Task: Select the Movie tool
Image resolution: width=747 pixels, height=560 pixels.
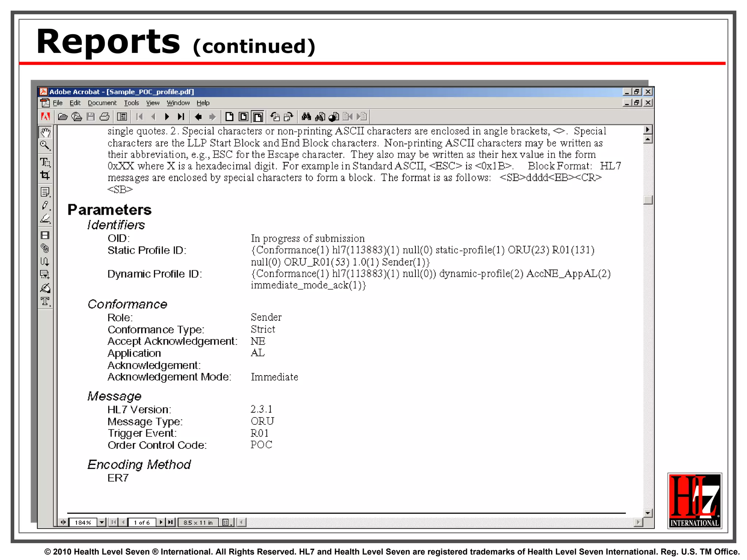Action: 45,235
